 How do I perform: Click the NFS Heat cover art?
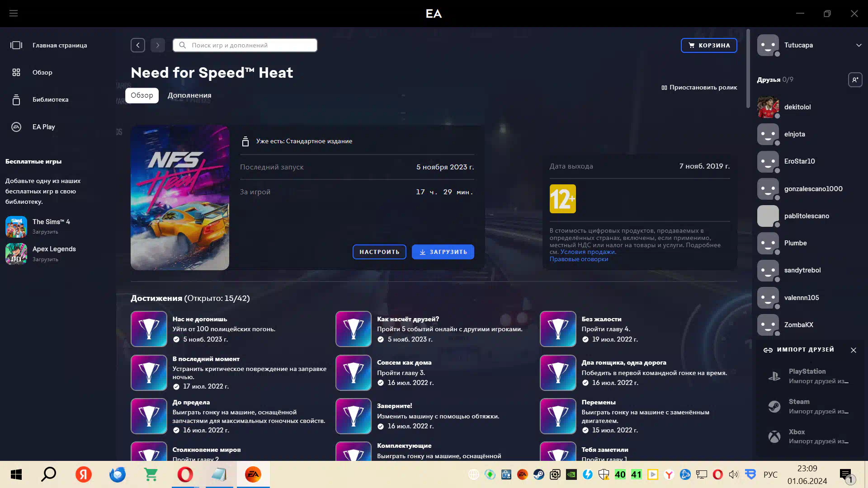180,197
